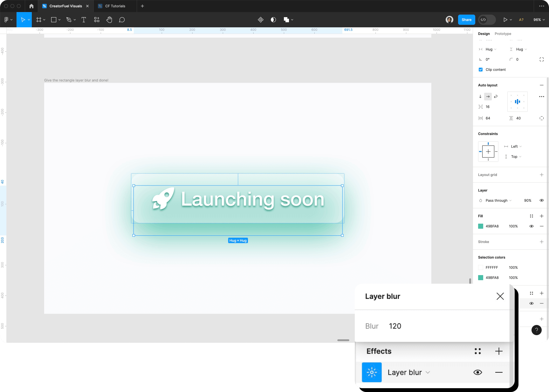Screen dimensions: 549x392
Task: Hide the 49BFA8 fill
Action: (532, 226)
